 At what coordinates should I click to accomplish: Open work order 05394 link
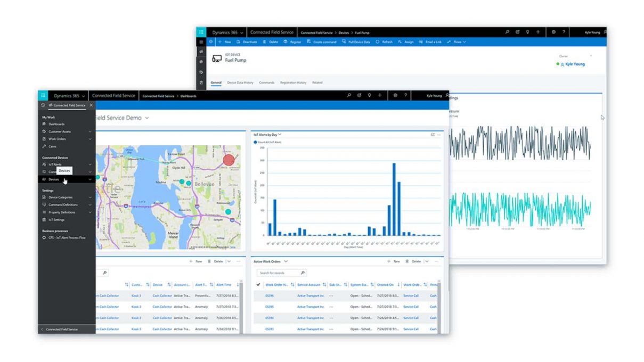(269, 318)
